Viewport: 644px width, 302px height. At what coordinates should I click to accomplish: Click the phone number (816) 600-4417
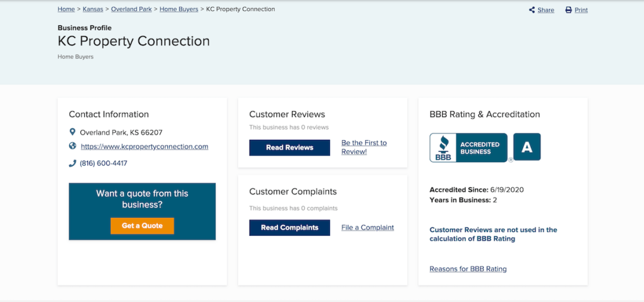pyautogui.click(x=104, y=163)
